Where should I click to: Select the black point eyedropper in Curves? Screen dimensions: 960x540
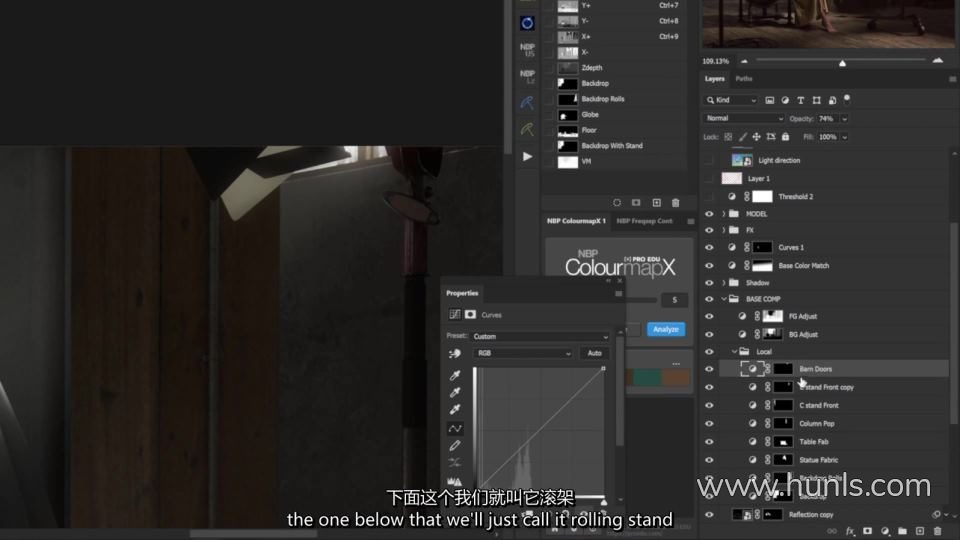tap(455, 375)
